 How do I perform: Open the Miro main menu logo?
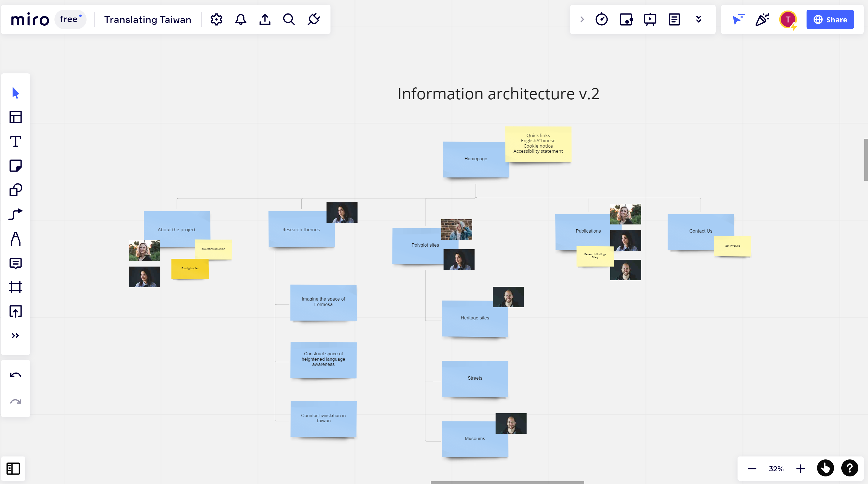pyautogui.click(x=30, y=20)
